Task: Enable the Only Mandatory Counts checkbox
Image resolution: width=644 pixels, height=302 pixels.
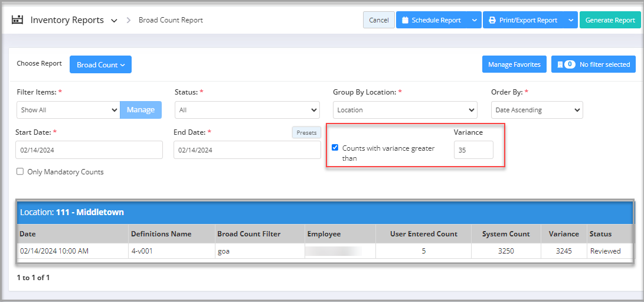Action: click(x=21, y=172)
